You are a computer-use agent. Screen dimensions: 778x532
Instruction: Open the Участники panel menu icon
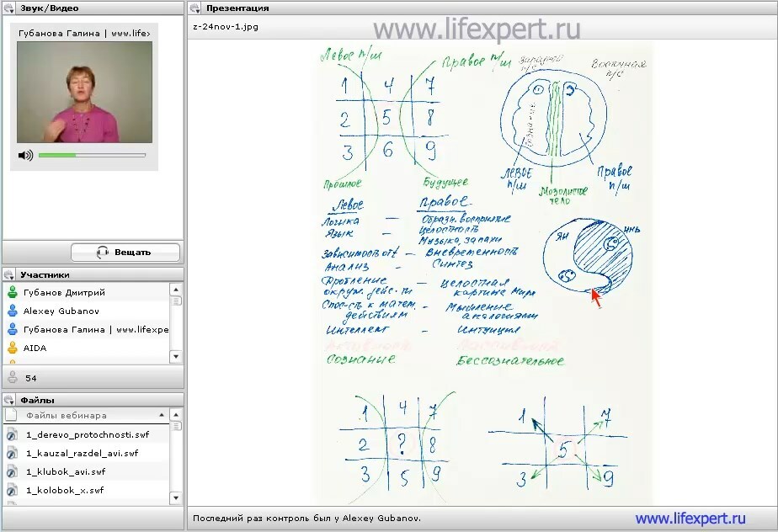[x=9, y=274]
